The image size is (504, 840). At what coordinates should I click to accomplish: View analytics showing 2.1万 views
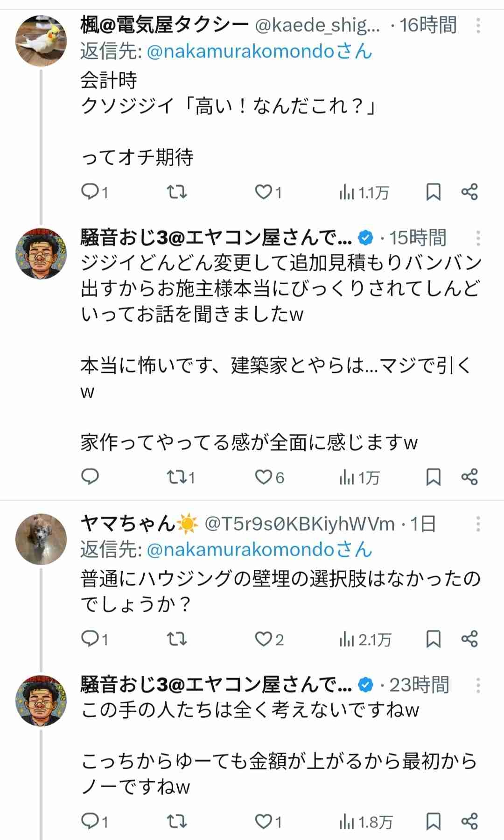point(364,639)
